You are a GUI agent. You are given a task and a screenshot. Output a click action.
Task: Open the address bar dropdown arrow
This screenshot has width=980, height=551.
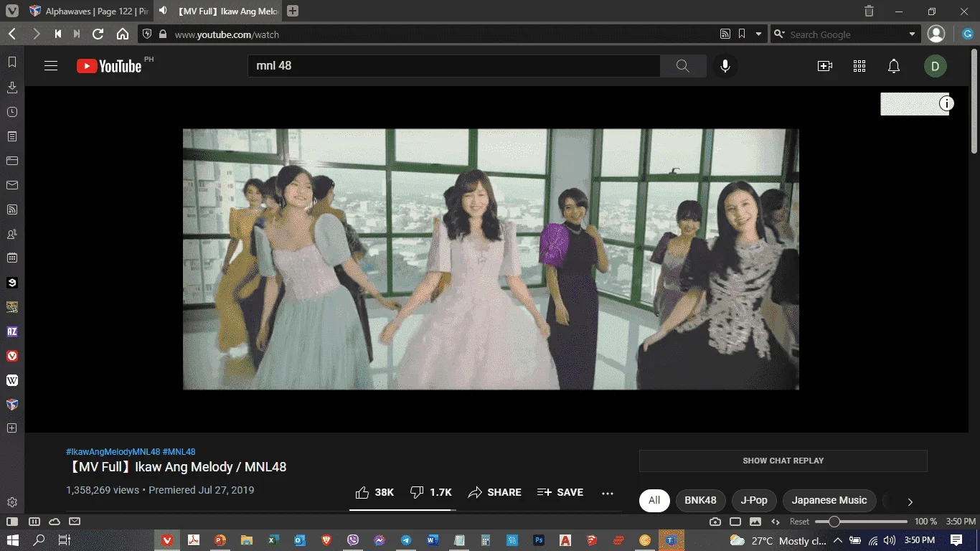(758, 34)
